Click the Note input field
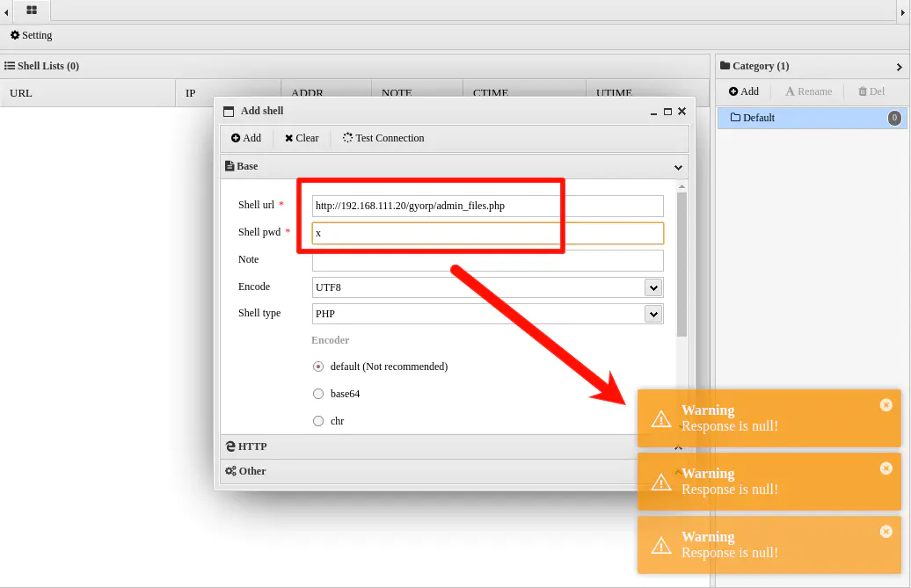Screen dimensions: 911x588 pyautogui.click(x=487, y=260)
